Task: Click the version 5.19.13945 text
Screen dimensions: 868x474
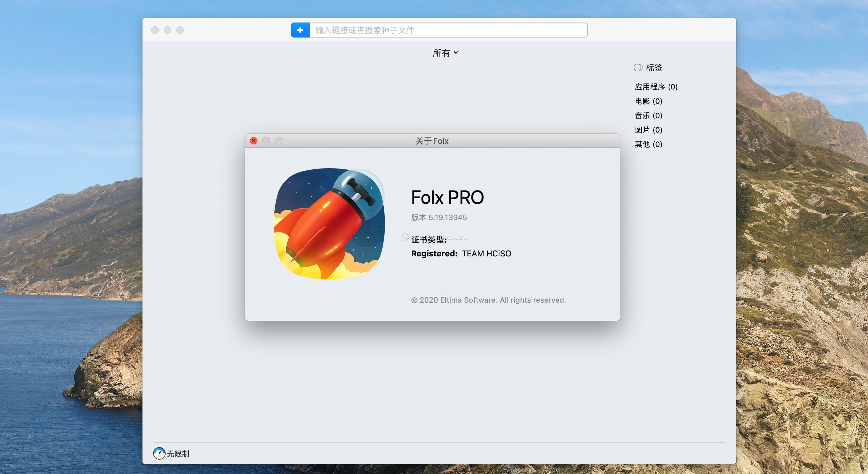Action: [439, 217]
